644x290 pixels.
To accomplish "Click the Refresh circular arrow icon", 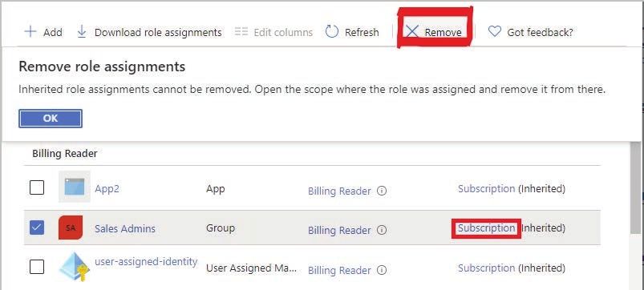I will pos(332,31).
